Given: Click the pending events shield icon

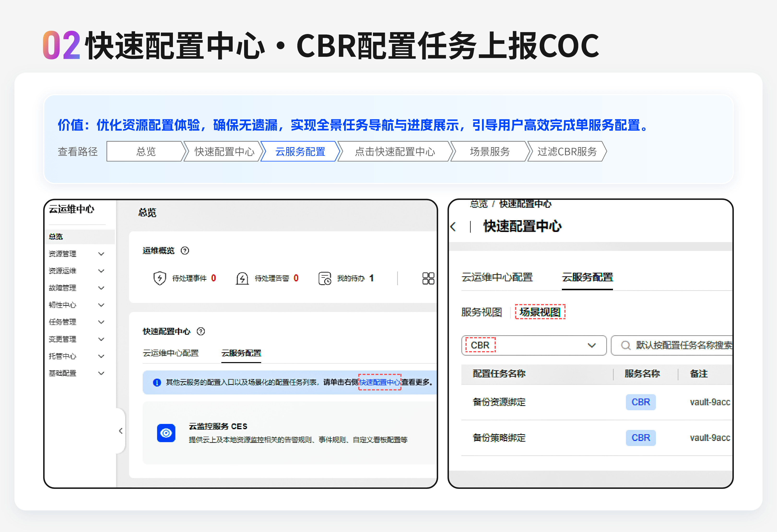Looking at the screenshot, I should [159, 278].
